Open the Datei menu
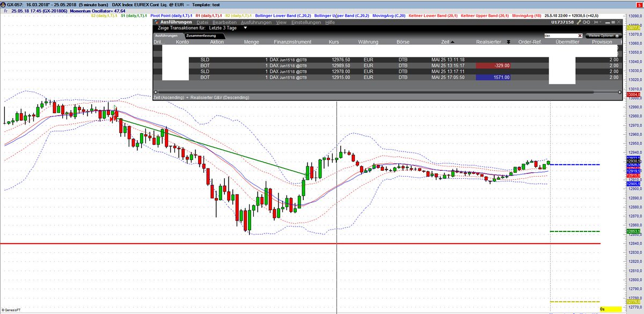Viewport: 644px width, 314px height. coord(202,23)
